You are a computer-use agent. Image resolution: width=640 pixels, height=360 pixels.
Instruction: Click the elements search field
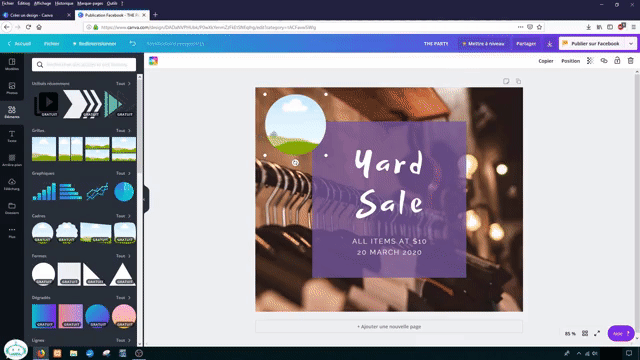84,64
